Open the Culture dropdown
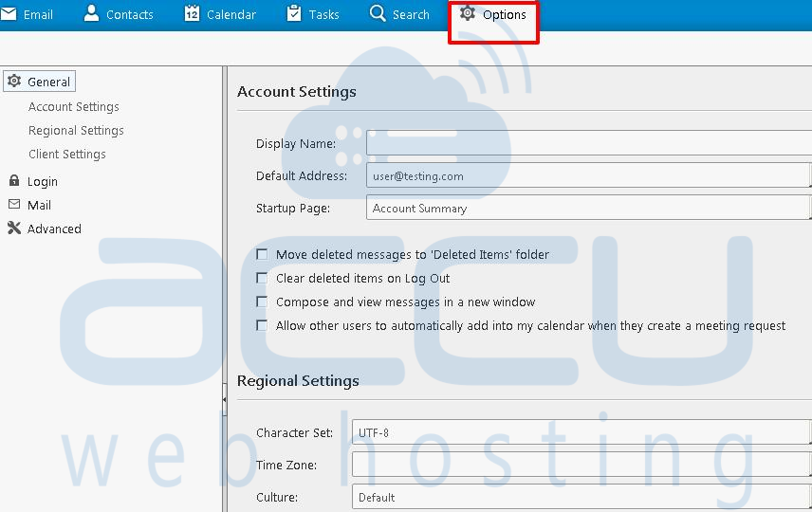 (x=581, y=497)
